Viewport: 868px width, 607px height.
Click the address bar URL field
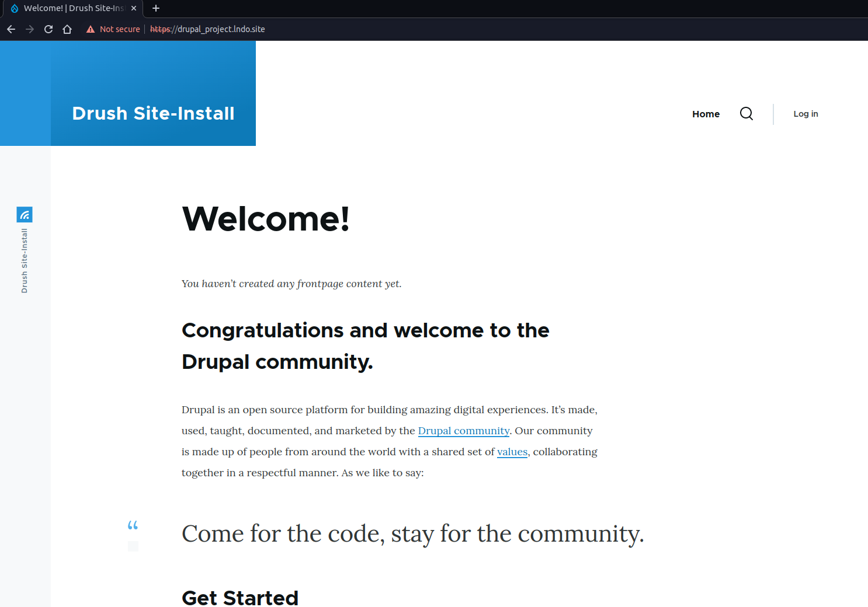click(x=207, y=29)
